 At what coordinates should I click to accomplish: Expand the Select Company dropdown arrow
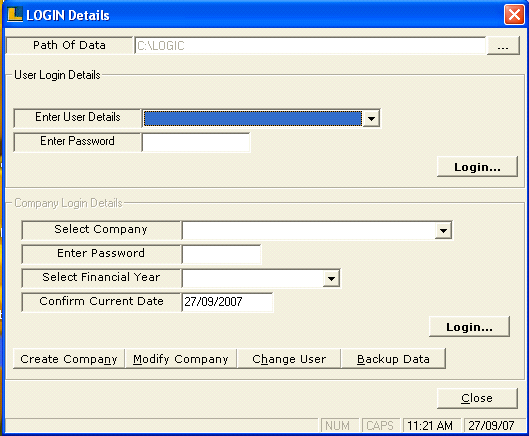click(443, 230)
